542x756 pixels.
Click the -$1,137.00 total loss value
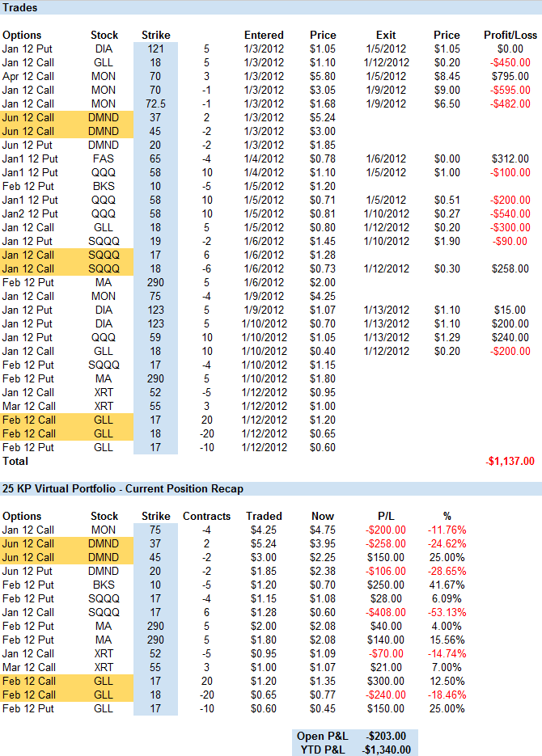click(x=510, y=461)
